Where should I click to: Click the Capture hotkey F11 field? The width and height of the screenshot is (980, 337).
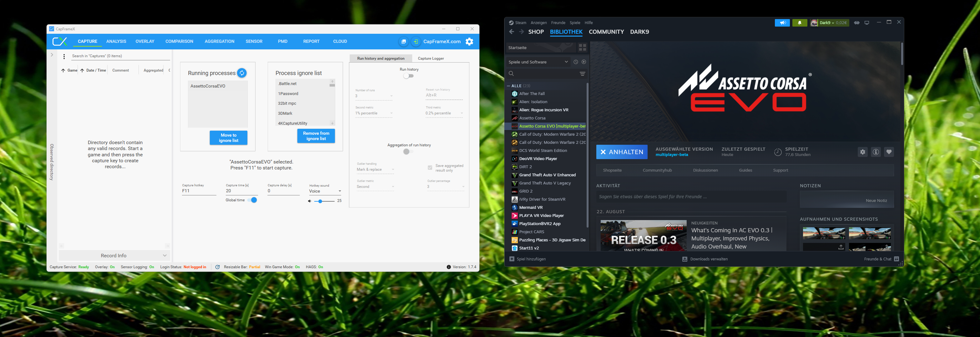199,191
